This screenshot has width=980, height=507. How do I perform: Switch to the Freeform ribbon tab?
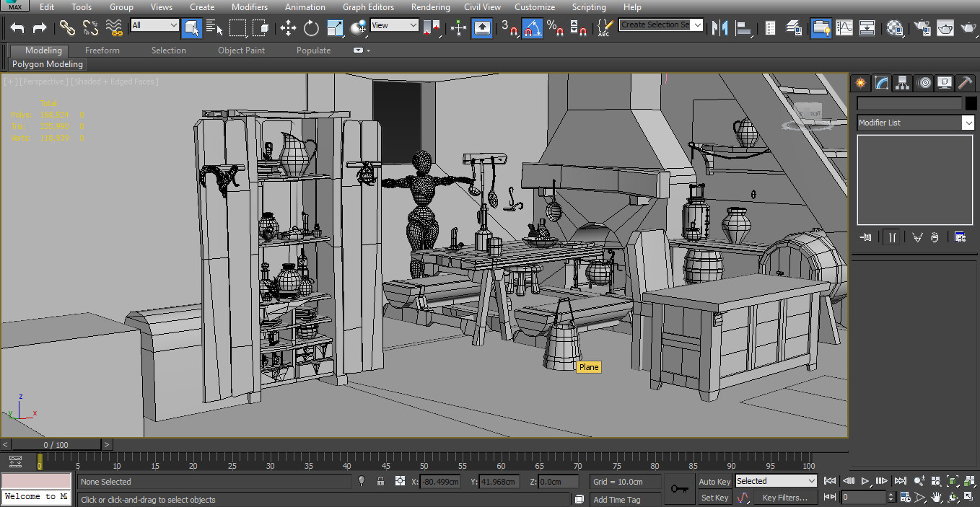pyautogui.click(x=102, y=50)
